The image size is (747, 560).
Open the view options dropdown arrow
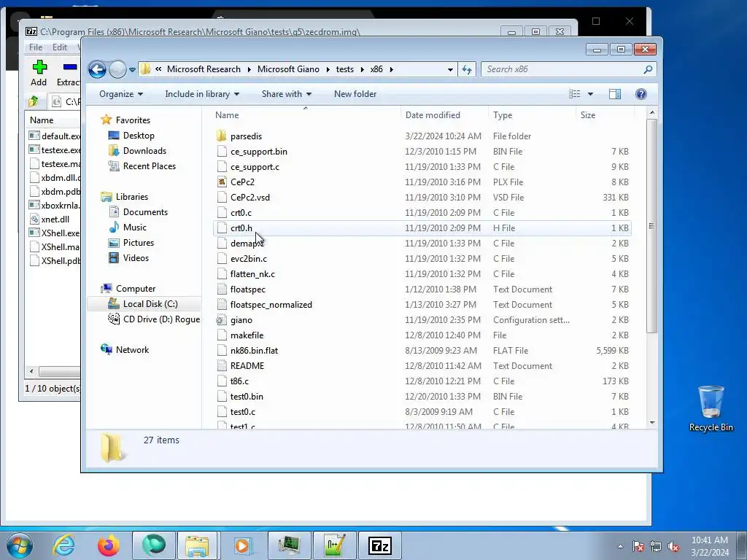pyautogui.click(x=590, y=94)
